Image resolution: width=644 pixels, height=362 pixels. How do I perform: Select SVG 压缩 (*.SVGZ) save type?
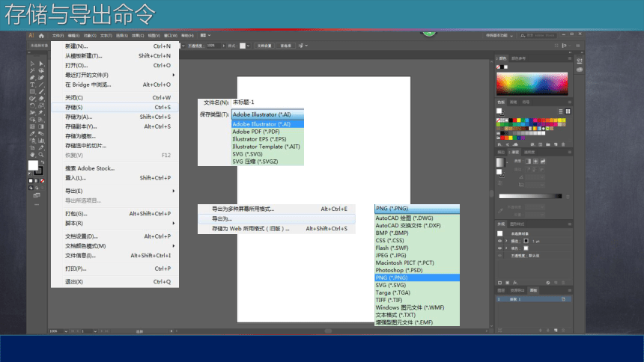[x=268, y=162]
